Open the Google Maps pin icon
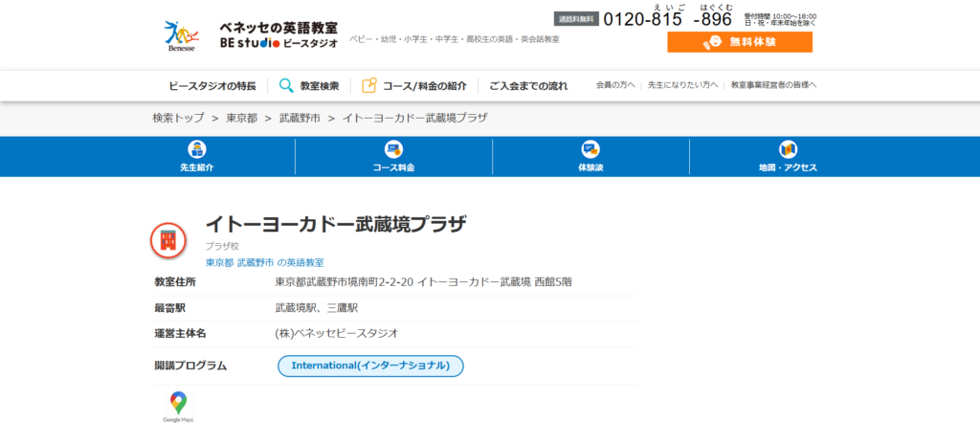 click(178, 405)
